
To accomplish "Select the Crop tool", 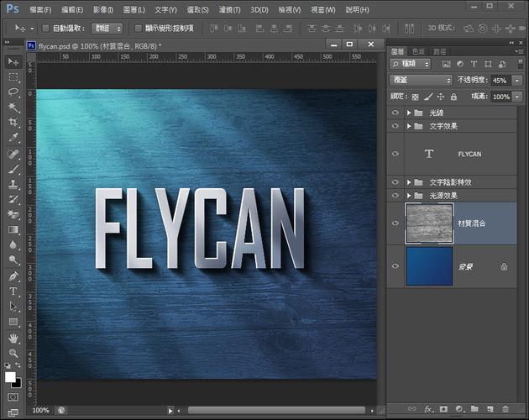I will (x=13, y=122).
